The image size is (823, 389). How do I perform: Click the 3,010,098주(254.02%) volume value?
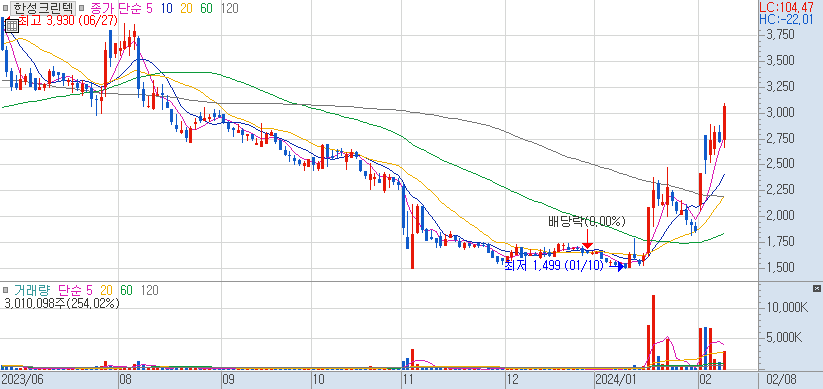click(x=61, y=303)
